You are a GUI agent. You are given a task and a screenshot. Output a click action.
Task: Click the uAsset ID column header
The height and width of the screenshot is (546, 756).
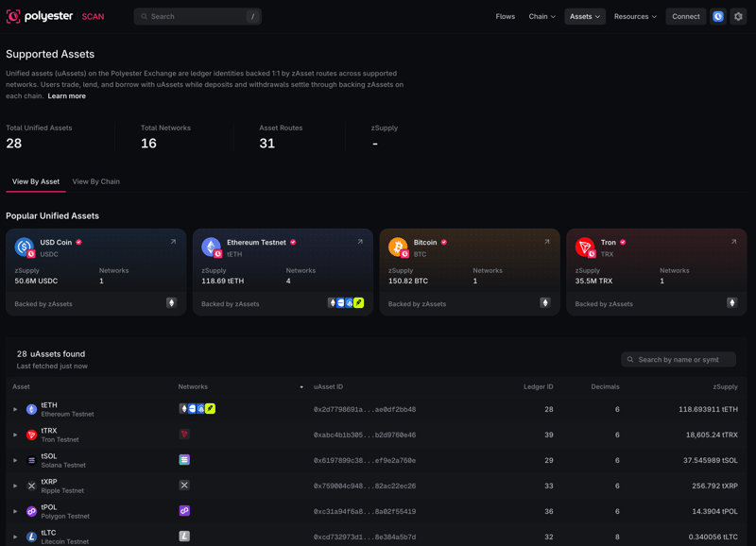click(328, 387)
